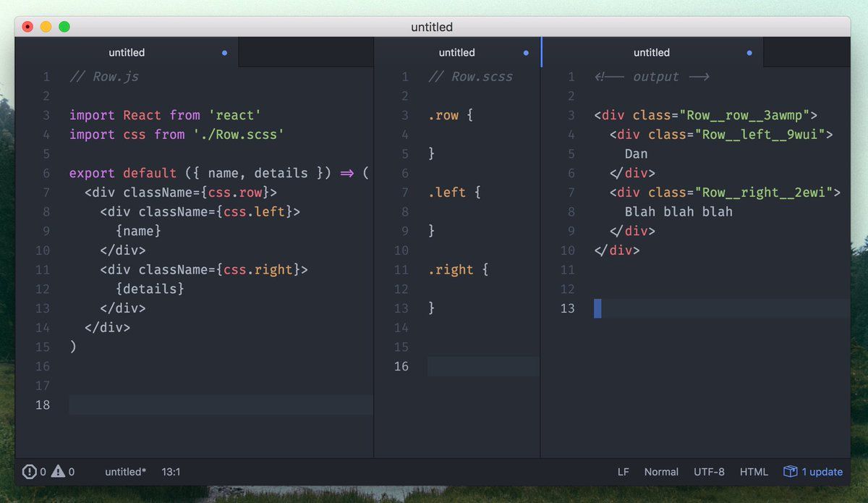Select the untitled tab containing Row.js code
868x503 pixels.
pyautogui.click(x=127, y=53)
